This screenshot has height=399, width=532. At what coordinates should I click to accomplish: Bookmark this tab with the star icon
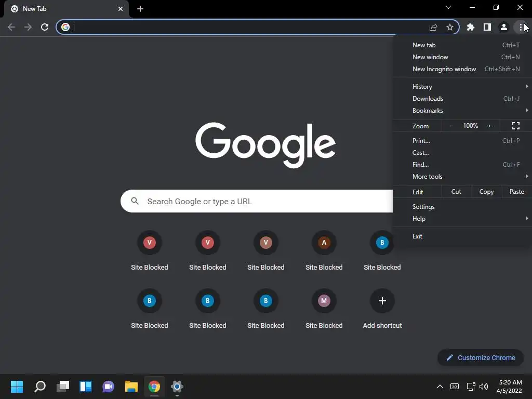(450, 27)
